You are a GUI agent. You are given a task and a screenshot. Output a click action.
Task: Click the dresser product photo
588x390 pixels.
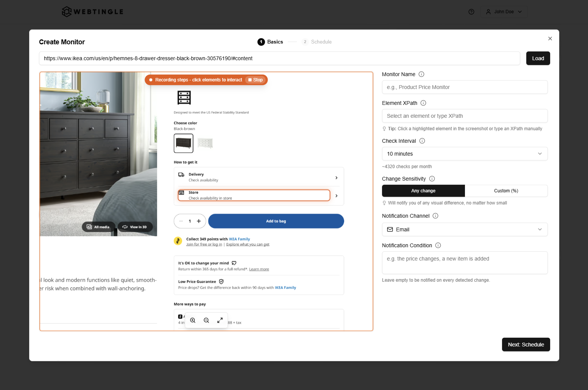point(98,154)
